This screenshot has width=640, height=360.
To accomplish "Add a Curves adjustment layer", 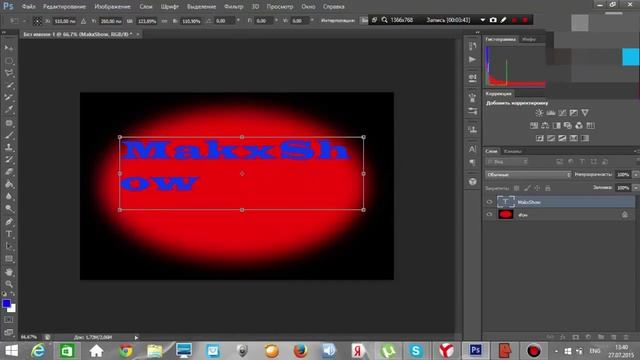I will tap(562, 113).
